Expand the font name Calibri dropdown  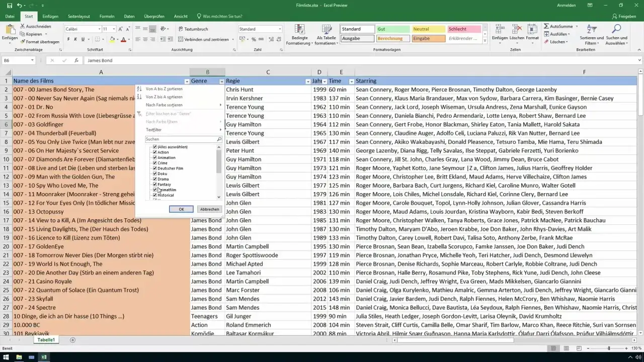point(99,29)
